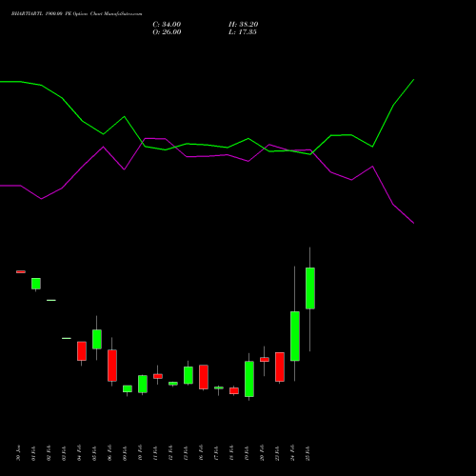Click the 16 Feb date label
476x476 pixels.
(201, 453)
